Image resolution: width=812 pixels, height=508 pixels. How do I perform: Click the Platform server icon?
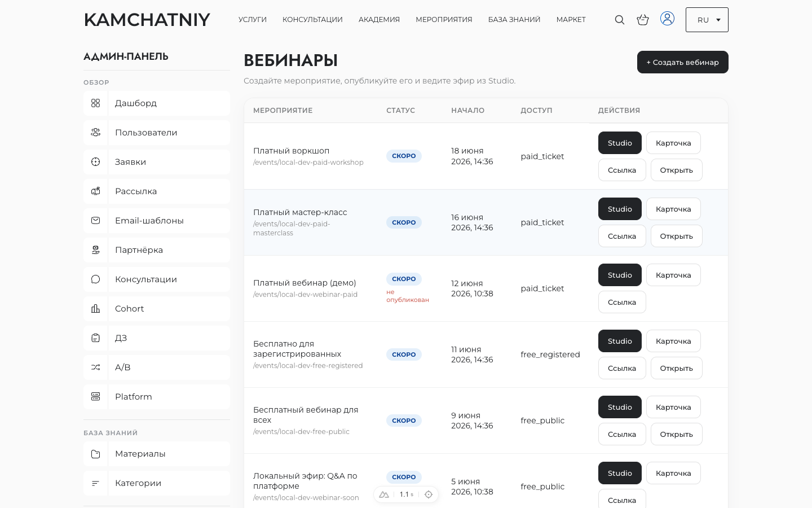tap(95, 397)
